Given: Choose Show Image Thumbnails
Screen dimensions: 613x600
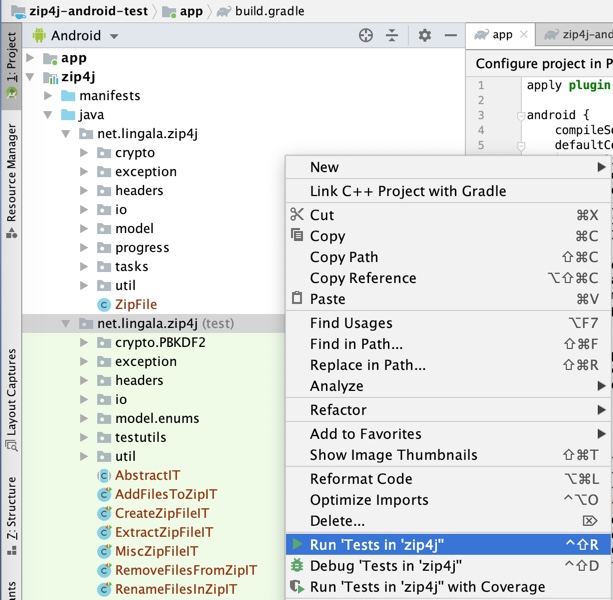Looking at the screenshot, I should pos(448,455).
